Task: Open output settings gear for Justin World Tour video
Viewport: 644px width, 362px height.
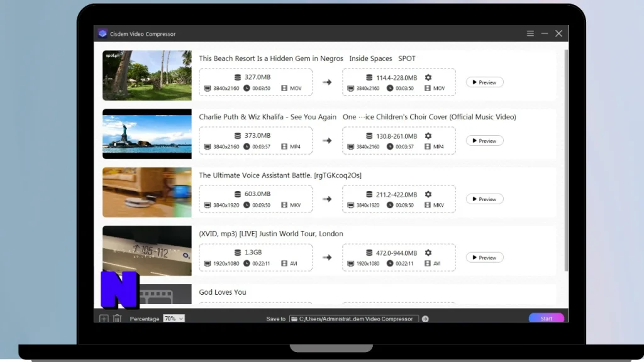Action: [x=428, y=253]
